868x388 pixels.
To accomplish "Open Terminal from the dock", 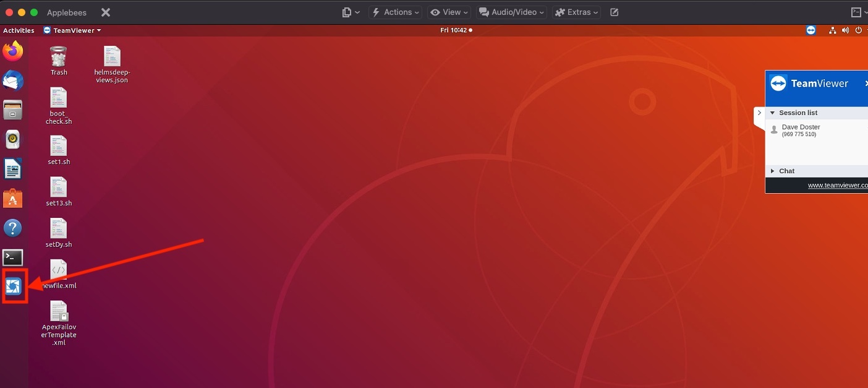I will click(13, 257).
